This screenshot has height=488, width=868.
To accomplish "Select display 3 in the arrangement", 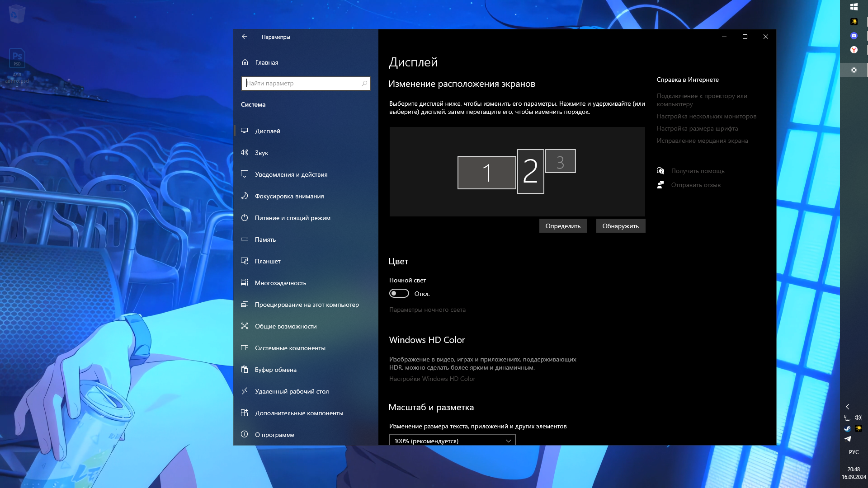I will click(560, 161).
